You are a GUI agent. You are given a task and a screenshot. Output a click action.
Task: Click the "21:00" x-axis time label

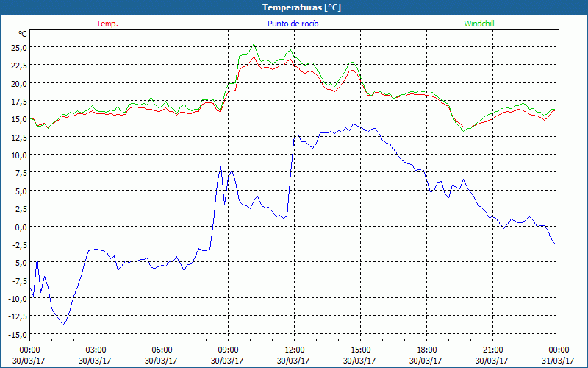[492, 350]
